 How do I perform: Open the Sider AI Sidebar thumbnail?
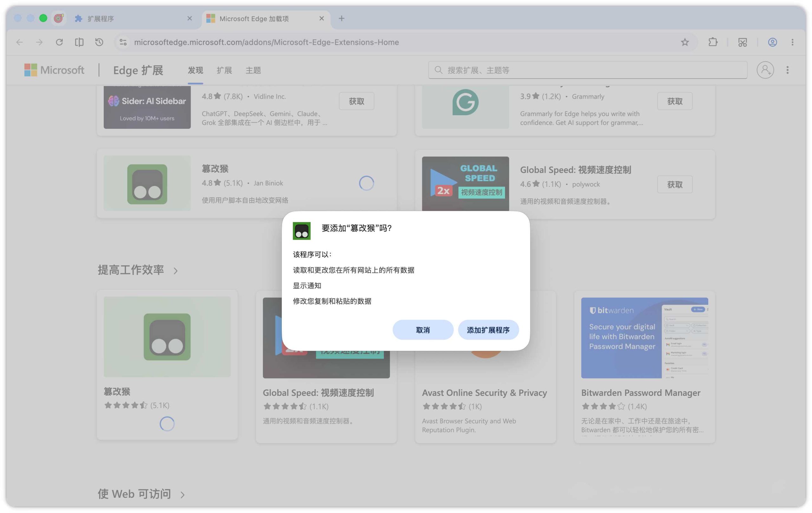click(147, 107)
